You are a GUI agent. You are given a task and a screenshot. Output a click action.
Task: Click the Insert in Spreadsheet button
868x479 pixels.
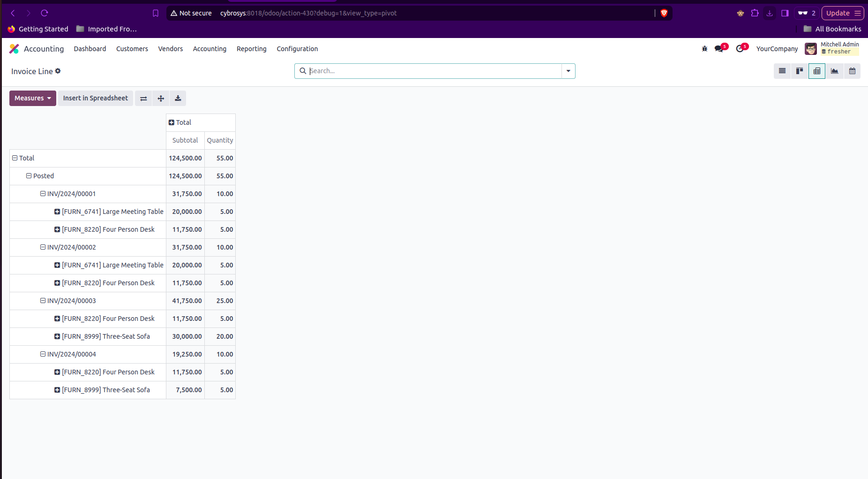tap(96, 98)
